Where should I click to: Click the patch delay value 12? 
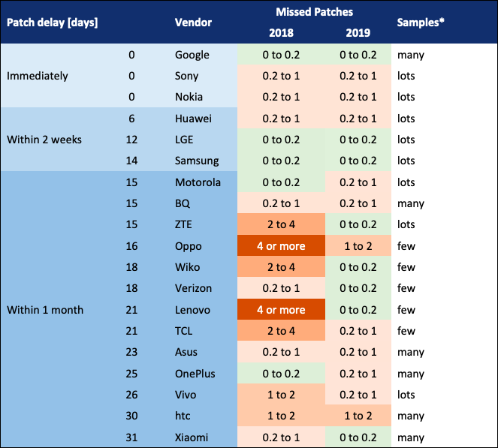click(132, 140)
